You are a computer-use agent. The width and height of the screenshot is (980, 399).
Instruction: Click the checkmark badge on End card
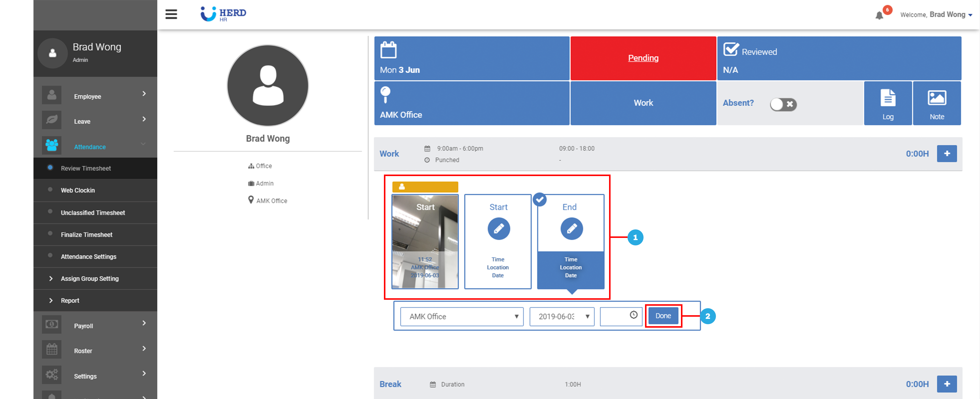click(x=540, y=199)
